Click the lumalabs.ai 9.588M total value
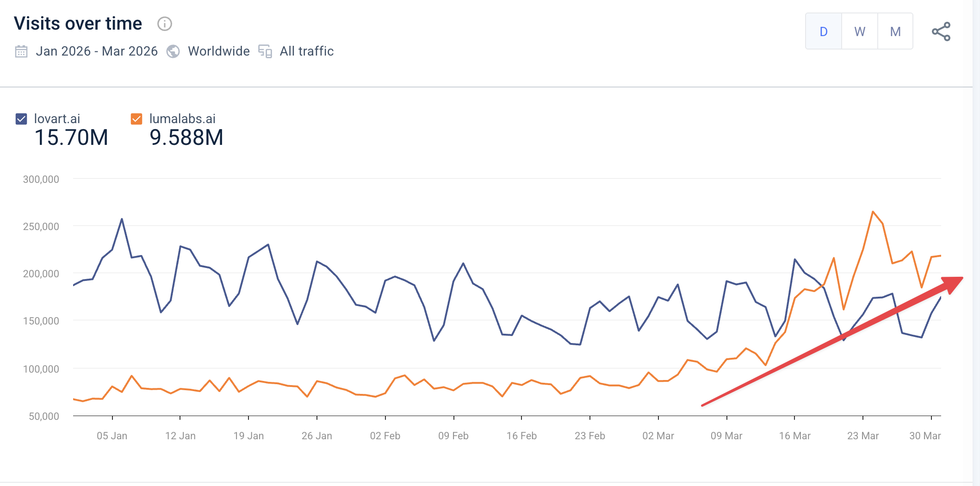Screen dimensions: 980x486 click(186, 137)
